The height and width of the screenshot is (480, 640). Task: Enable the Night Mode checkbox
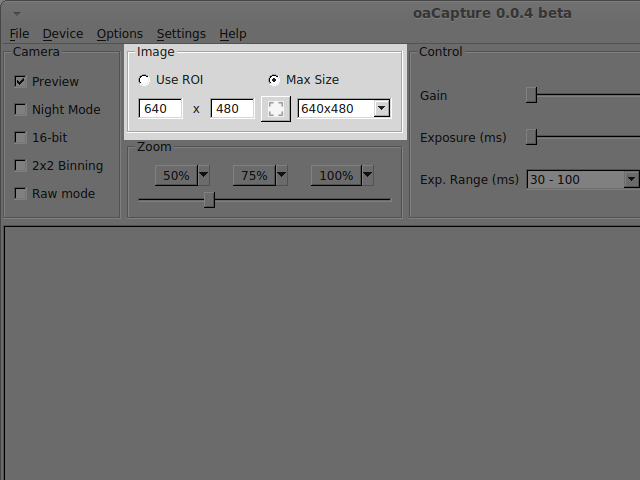coord(20,110)
